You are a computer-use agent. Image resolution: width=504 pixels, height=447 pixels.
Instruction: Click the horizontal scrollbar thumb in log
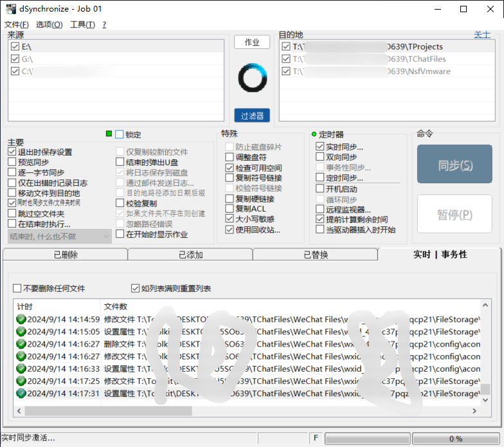108,410
